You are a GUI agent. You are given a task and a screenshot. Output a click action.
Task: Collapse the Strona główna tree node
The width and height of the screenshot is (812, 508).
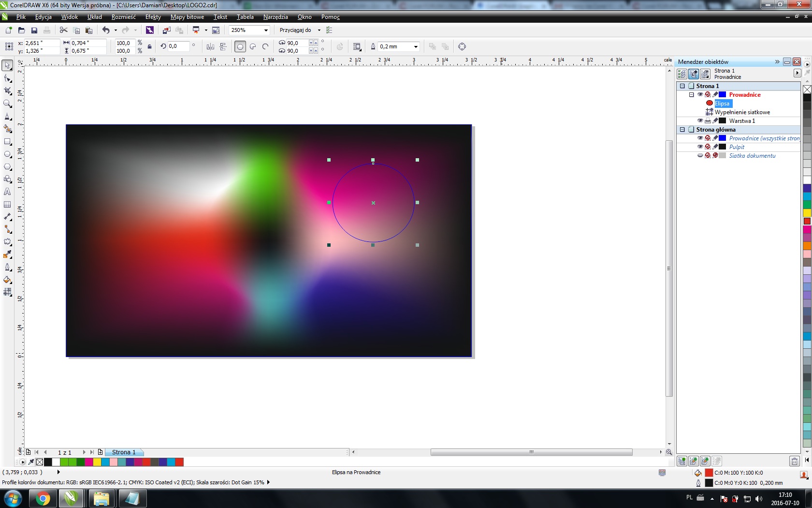tap(682, 130)
